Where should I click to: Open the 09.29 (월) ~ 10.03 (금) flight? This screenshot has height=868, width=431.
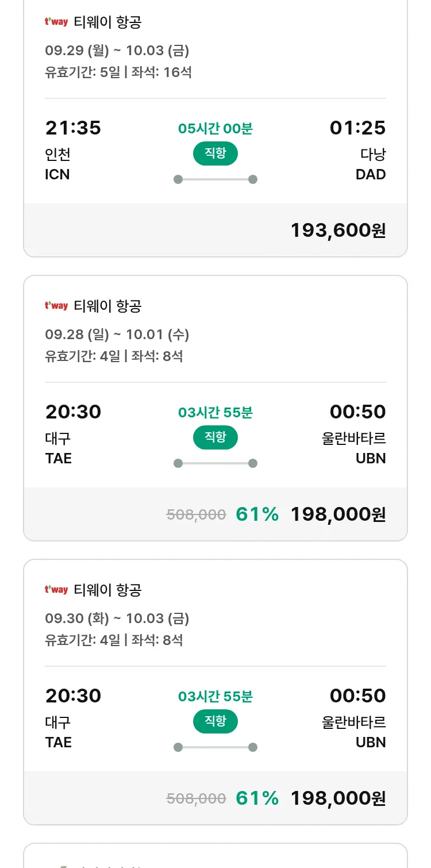pos(117,51)
